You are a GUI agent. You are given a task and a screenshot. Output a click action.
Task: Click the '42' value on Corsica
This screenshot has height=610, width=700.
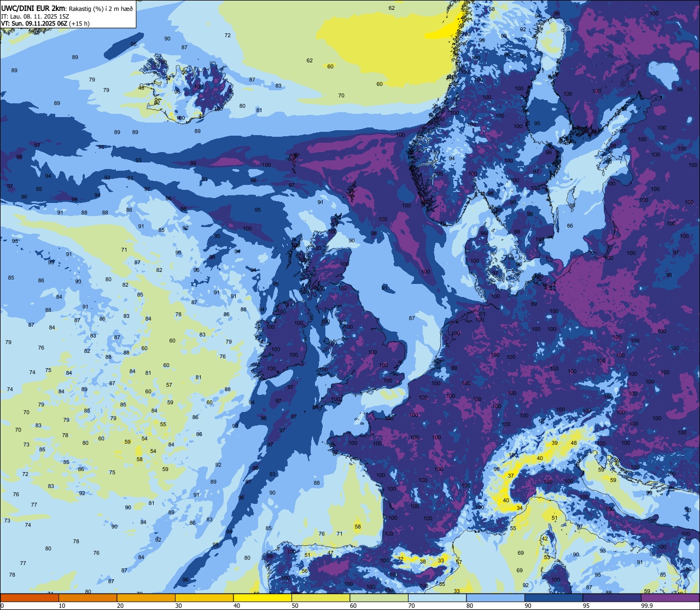[x=545, y=539]
